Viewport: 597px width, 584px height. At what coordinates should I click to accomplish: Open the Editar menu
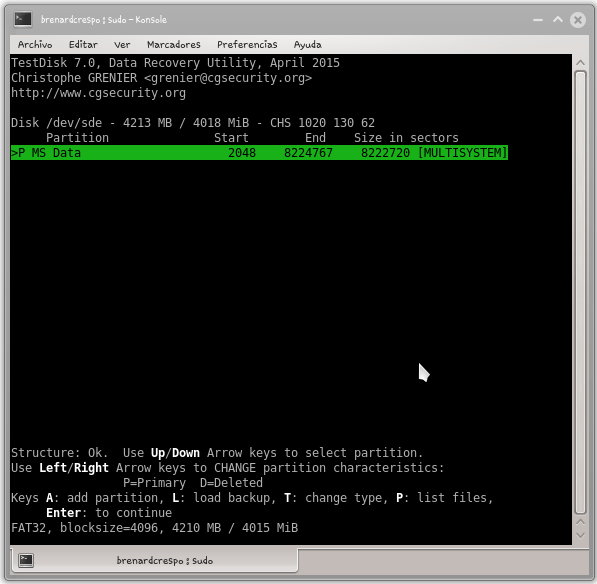pos(83,45)
